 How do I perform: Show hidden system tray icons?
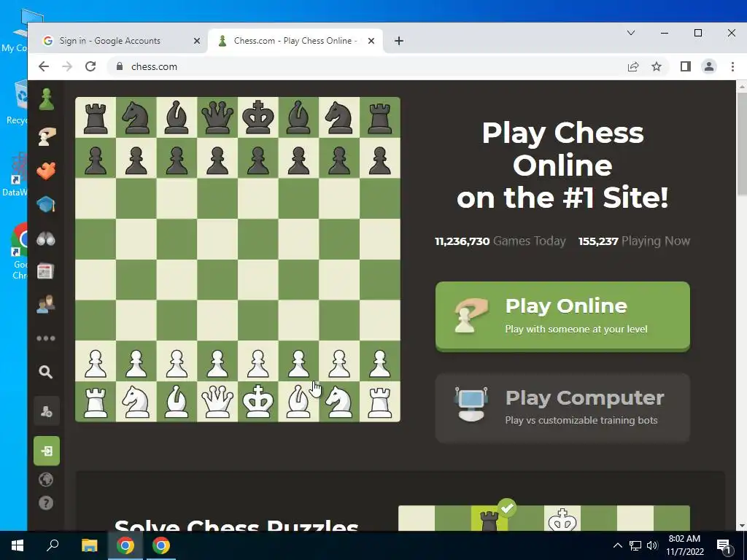(x=617, y=545)
